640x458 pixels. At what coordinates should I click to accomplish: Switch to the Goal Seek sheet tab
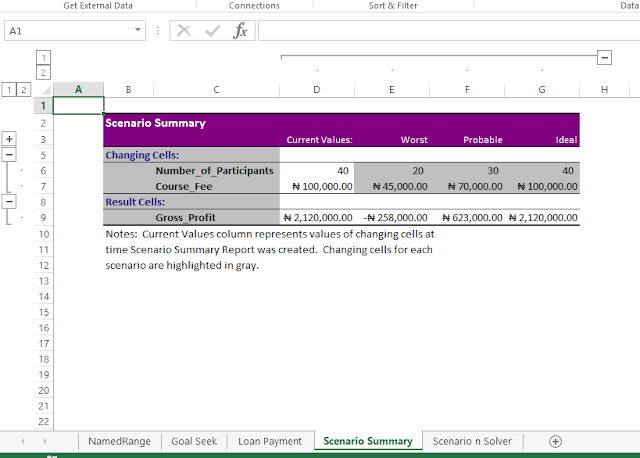pyautogui.click(x=194, y=441)
